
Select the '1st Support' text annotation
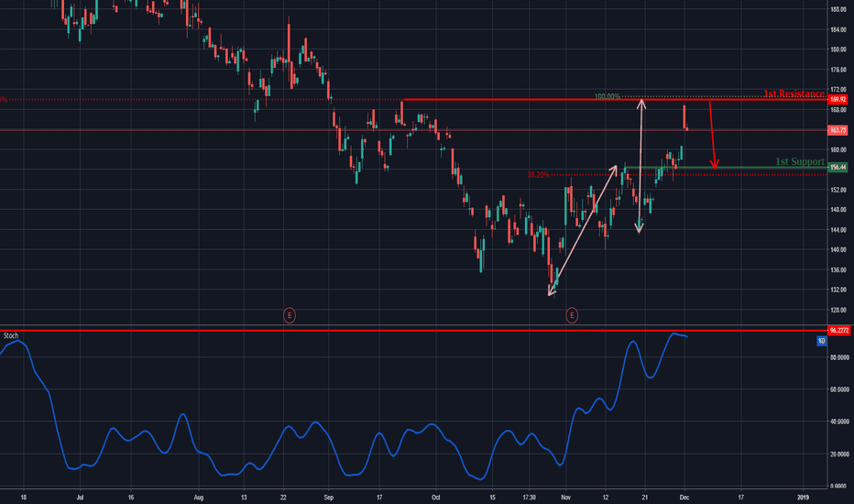pos(800,161)
